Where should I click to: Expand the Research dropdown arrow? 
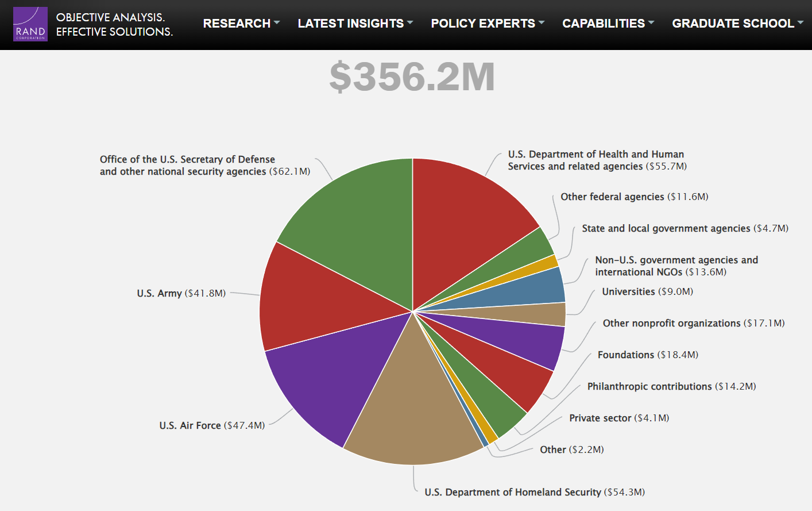coord(277,23)
